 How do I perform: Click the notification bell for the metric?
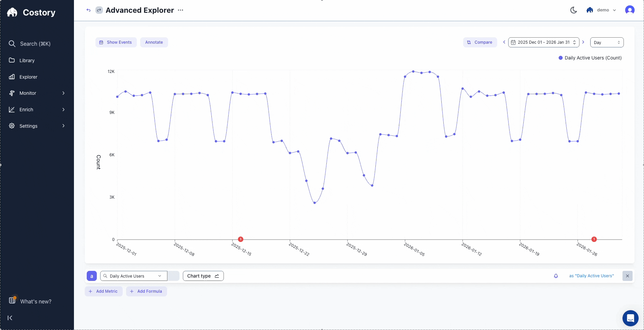coord(556,276)
